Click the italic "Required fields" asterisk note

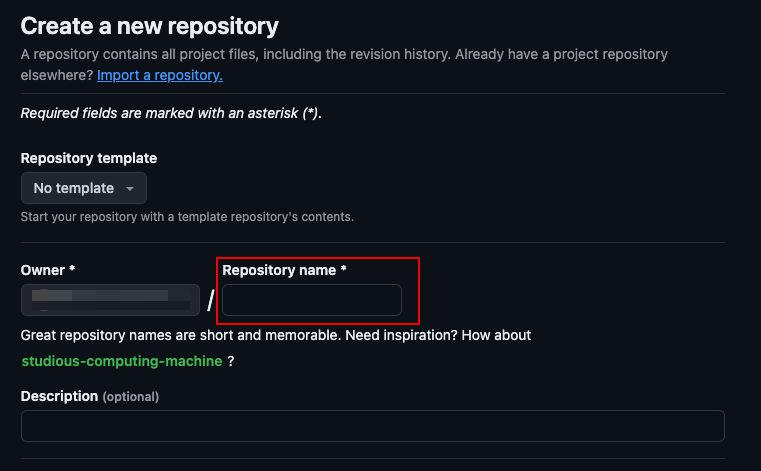pyautogui.click(x=171, y=113)
